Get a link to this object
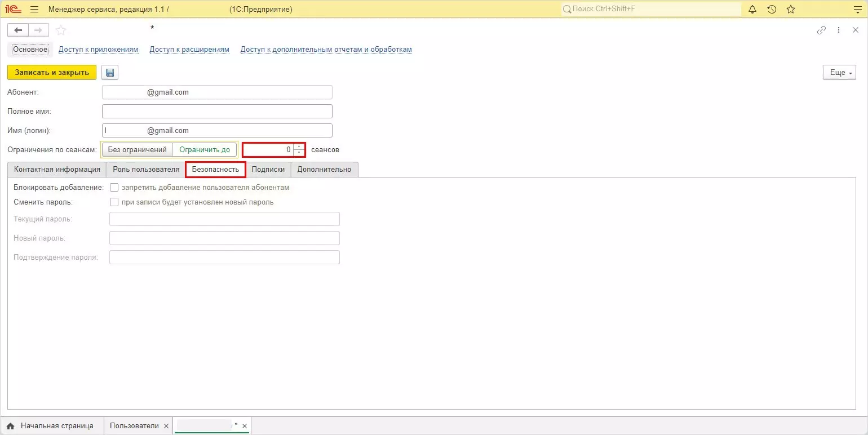The width and height of the screenshot is (868, 435). [821, 30]
